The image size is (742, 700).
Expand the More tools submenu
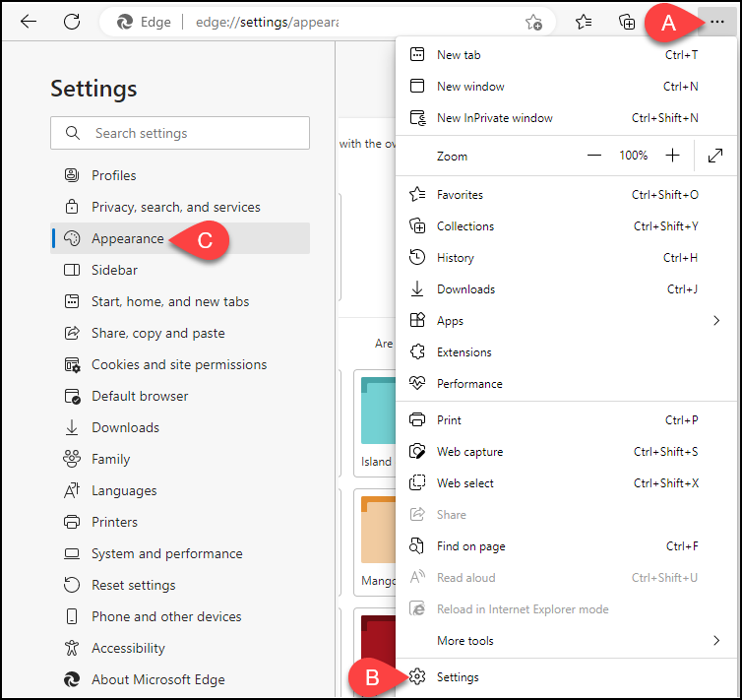566,640
